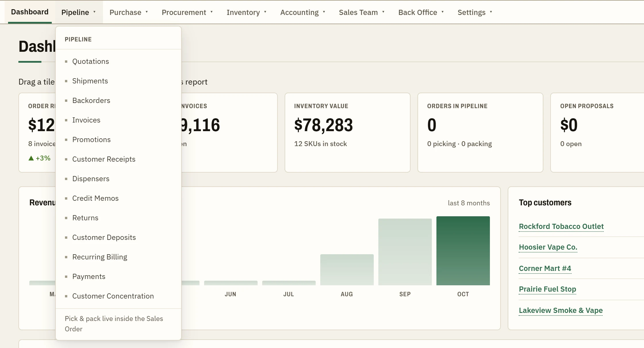
Task: Click the '12 SKUs in stock' text
Action: click(x=320, y=144)
